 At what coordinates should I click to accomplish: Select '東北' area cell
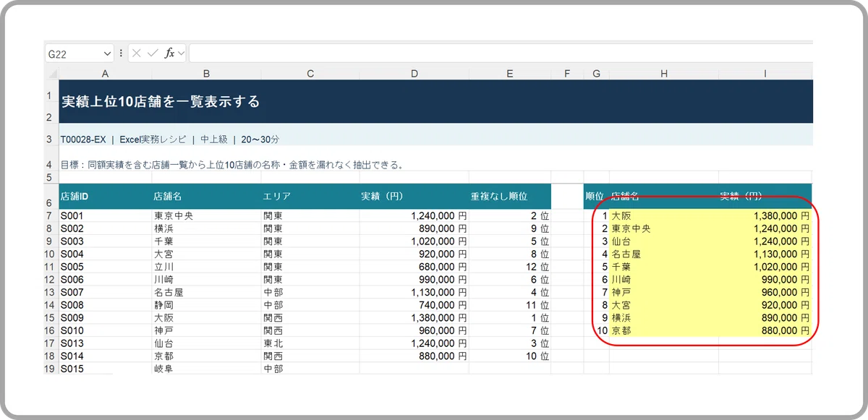point(310,343)
